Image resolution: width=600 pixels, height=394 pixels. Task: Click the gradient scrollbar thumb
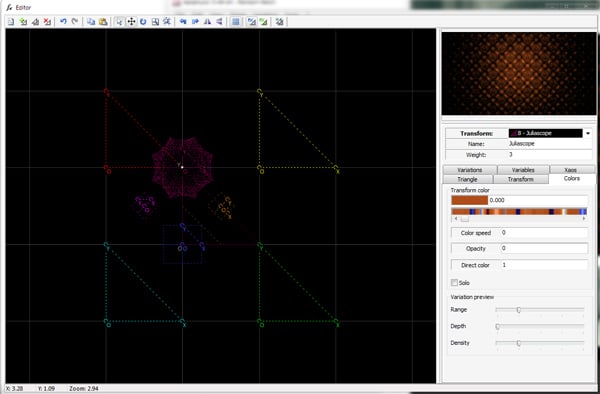click(x=464, y=219)
